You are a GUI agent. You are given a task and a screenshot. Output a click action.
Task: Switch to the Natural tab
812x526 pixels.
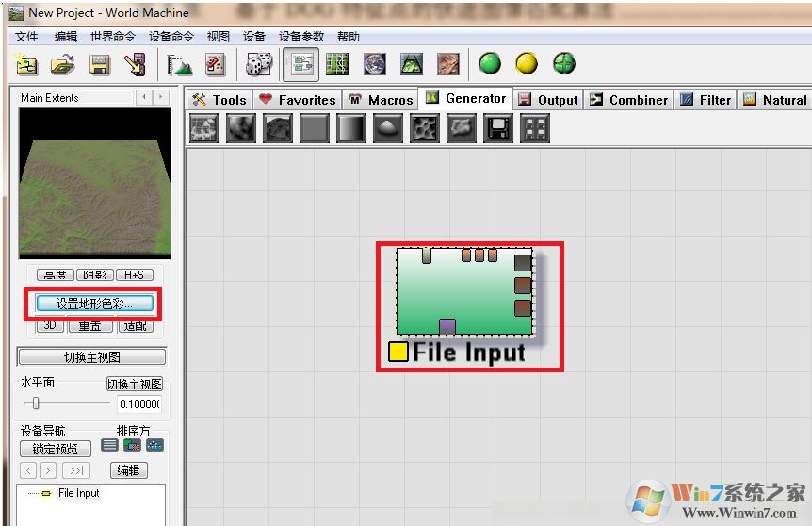pos(775,100)
